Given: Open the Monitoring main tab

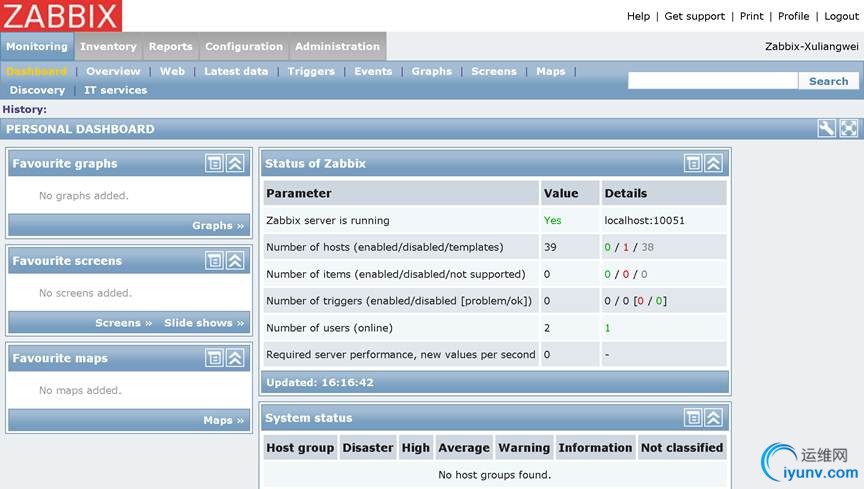Looking at the screenshot, I should coord(37,46).
